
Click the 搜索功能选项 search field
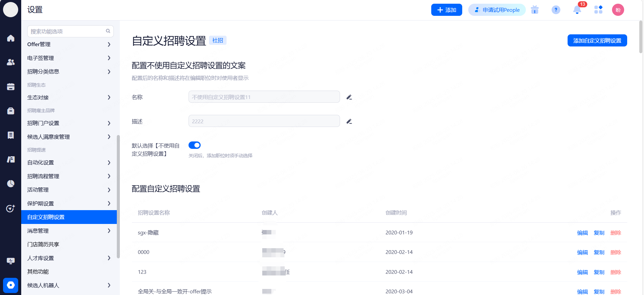pos(67,31)
